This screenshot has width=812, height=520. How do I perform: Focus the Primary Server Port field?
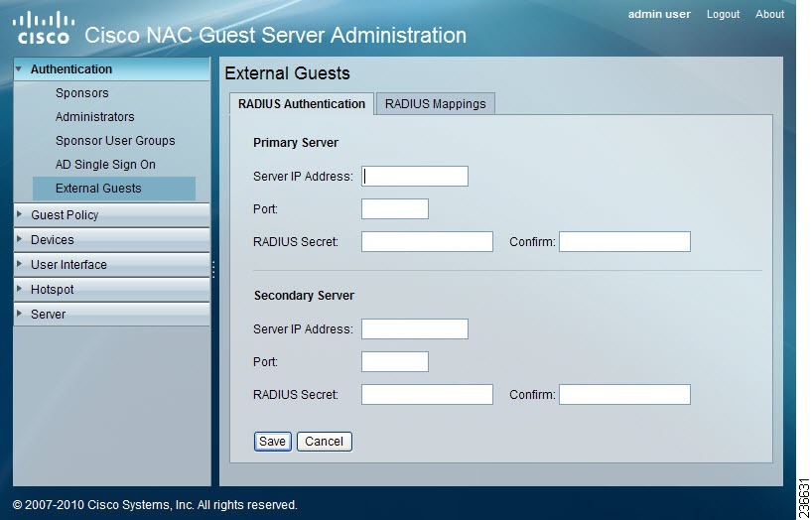click(x=395, y=208)
